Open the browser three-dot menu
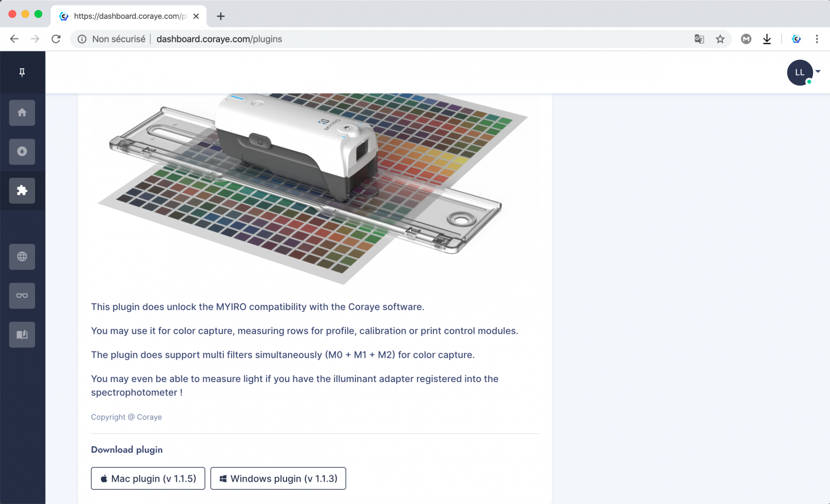 point(817,39)
